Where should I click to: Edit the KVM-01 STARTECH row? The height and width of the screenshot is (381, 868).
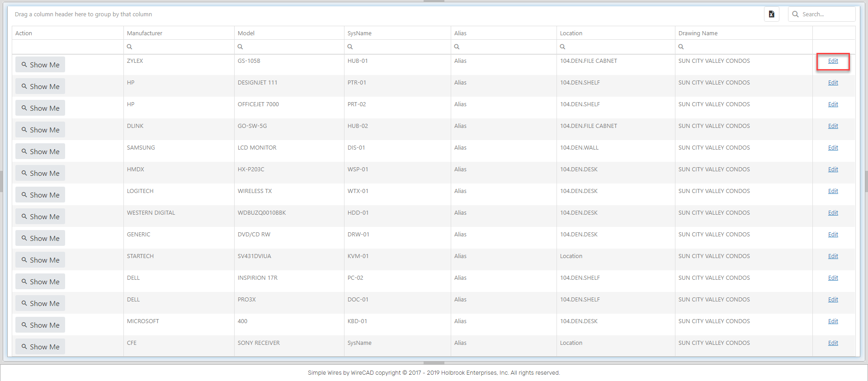tap(833, 256)
